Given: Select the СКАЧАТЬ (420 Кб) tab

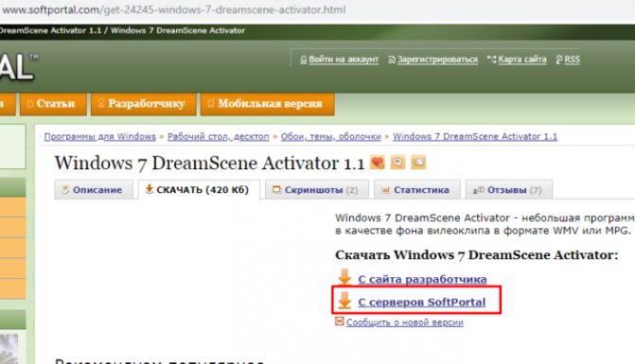Looking at the screenshot, I should coord(199,190).
